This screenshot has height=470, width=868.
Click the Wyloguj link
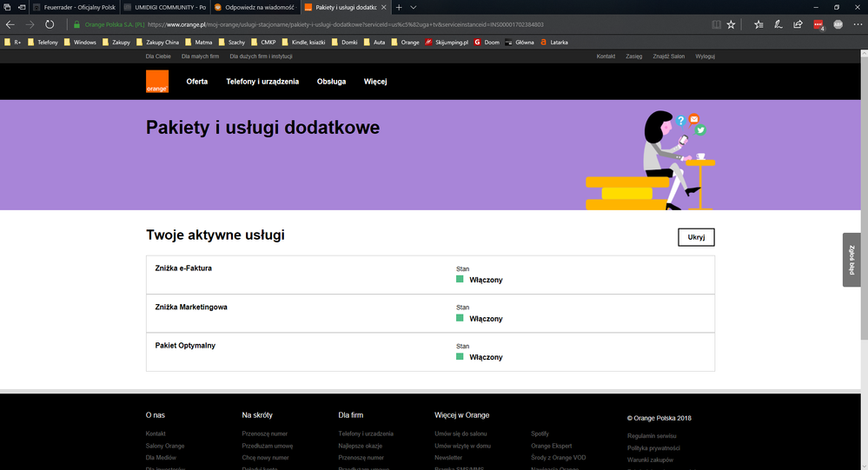click(705, 56)
